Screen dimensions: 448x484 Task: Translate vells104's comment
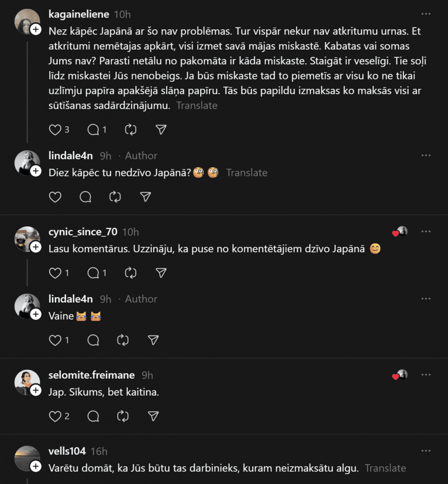[385, 468]
